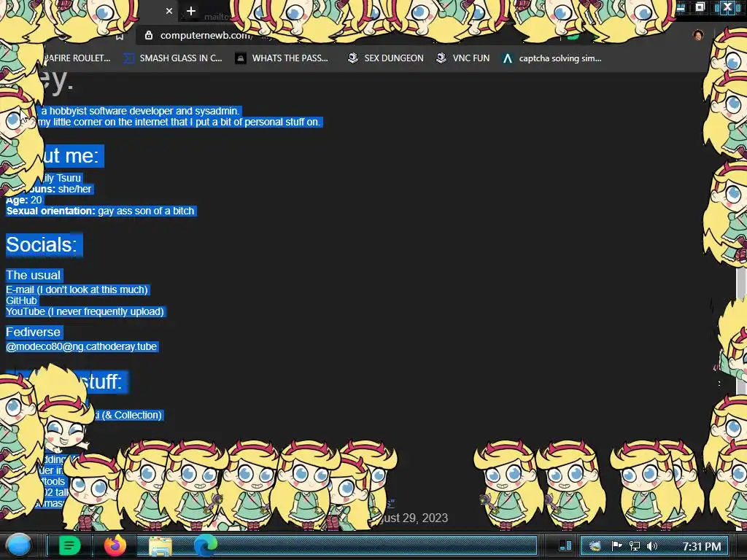Maximize the browser window
This screenshot has height=560, width=747.
click(x=700, y=7)
